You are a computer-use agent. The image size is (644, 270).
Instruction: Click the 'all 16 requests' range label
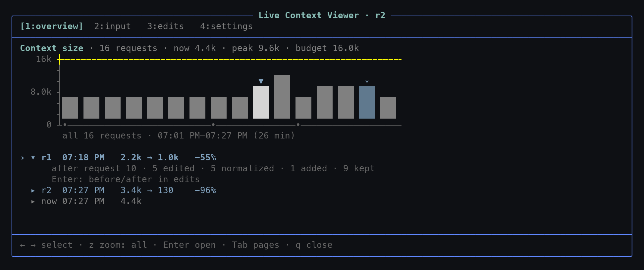click(102, 135)
